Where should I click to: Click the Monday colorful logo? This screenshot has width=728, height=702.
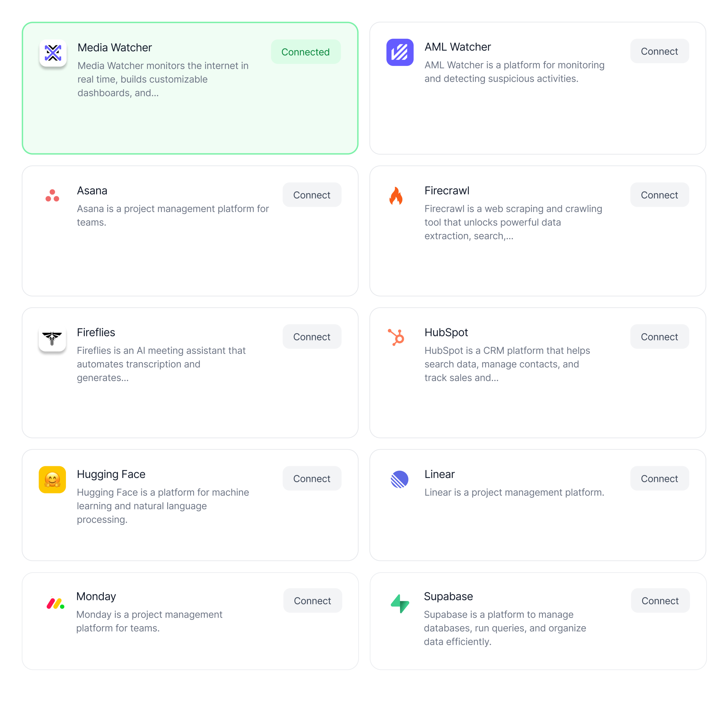(55, 603)
